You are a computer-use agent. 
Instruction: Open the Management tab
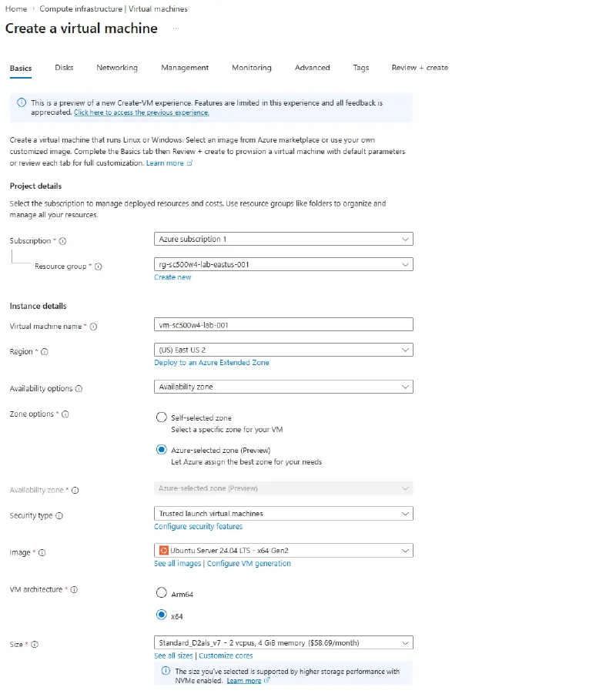tap(185, 68)
